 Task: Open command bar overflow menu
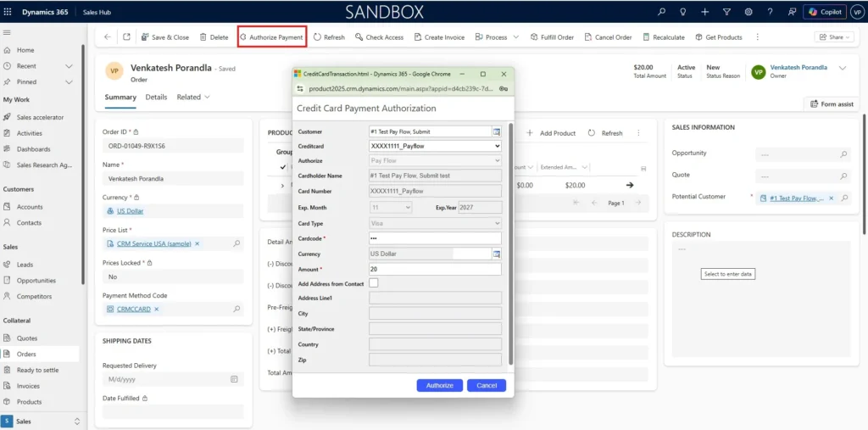(x=757, y=37)
